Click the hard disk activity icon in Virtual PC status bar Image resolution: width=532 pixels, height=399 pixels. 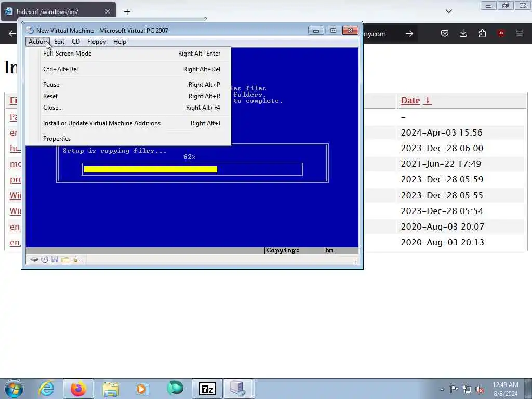pos(34,260)
